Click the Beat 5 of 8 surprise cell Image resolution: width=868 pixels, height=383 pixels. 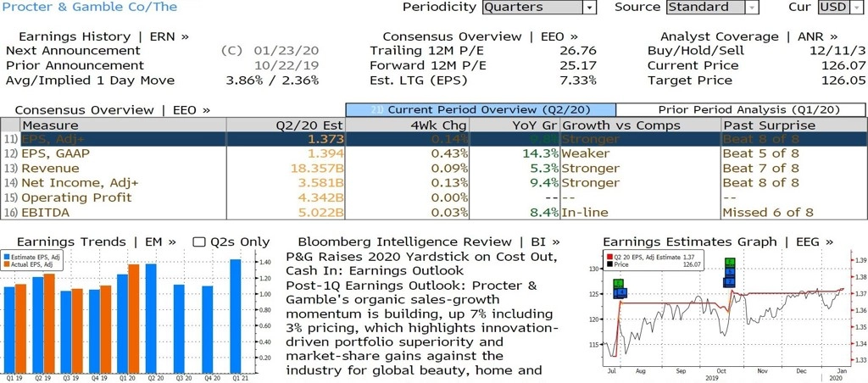click(761, 154)
